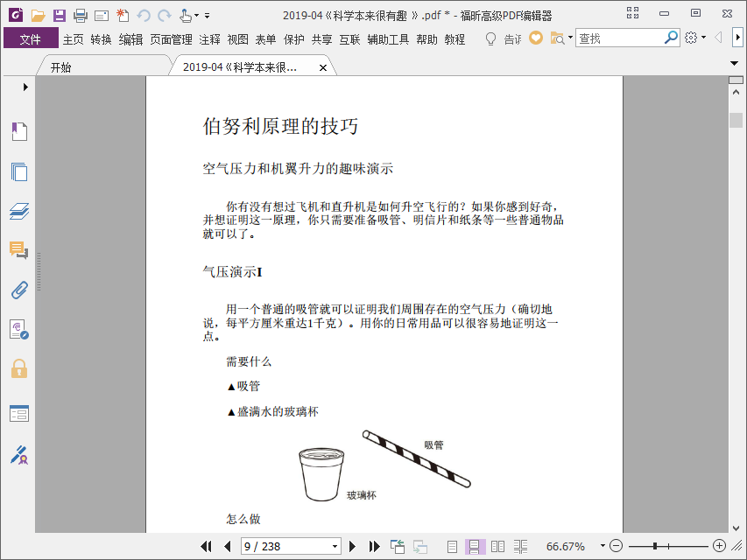The height and width of the screenshot is (560, 747).
Task: Expand the left navigation panel arrow
Action: pyautogui.click(x=25, y=87)
